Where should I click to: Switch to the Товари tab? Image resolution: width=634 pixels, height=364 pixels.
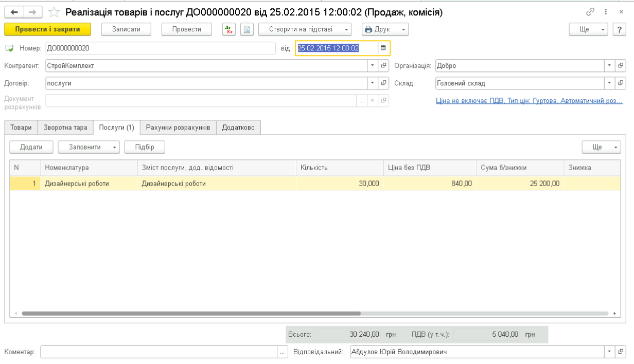click(x=21, y=128)
